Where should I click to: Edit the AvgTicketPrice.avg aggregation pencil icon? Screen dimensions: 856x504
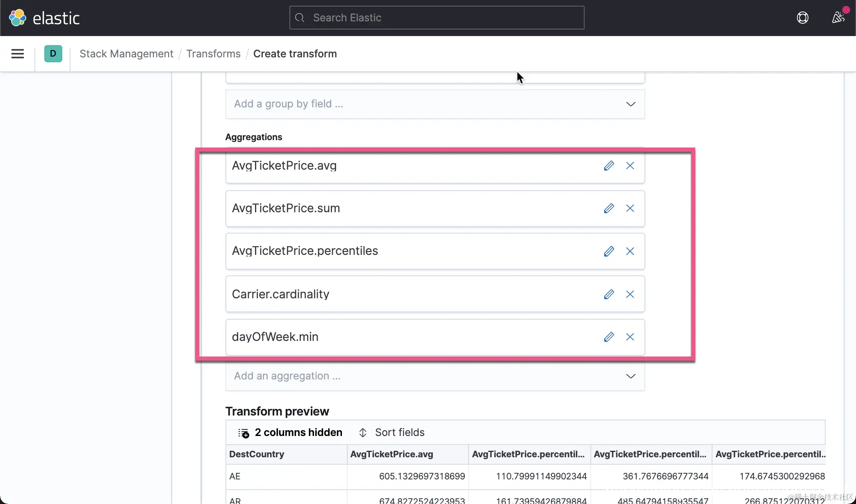pyautogui.click(x=609, y=166)
